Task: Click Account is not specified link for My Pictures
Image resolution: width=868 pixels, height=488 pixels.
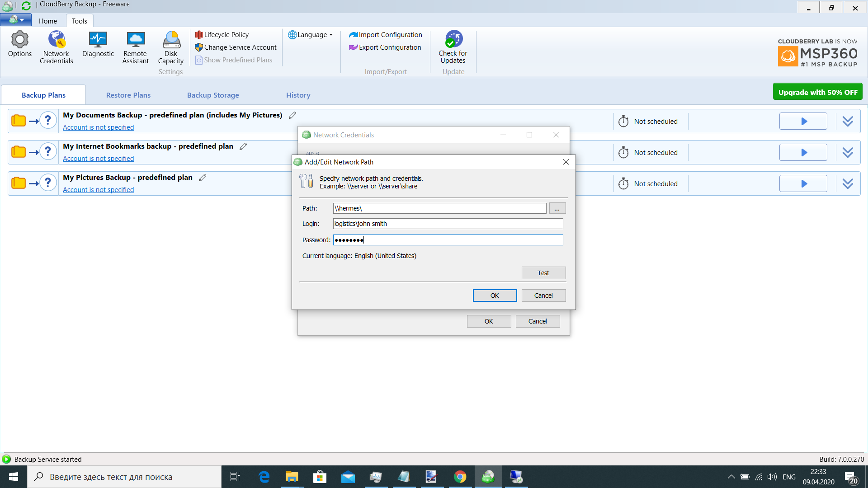Action: pos(98,189)
